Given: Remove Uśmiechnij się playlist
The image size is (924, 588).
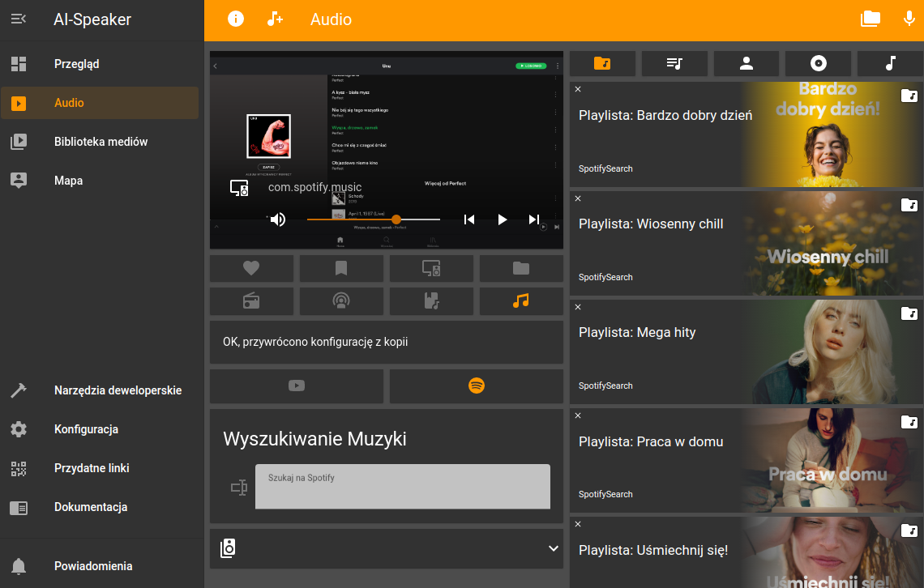Looking at the screenshot, I should pos(578,525).
